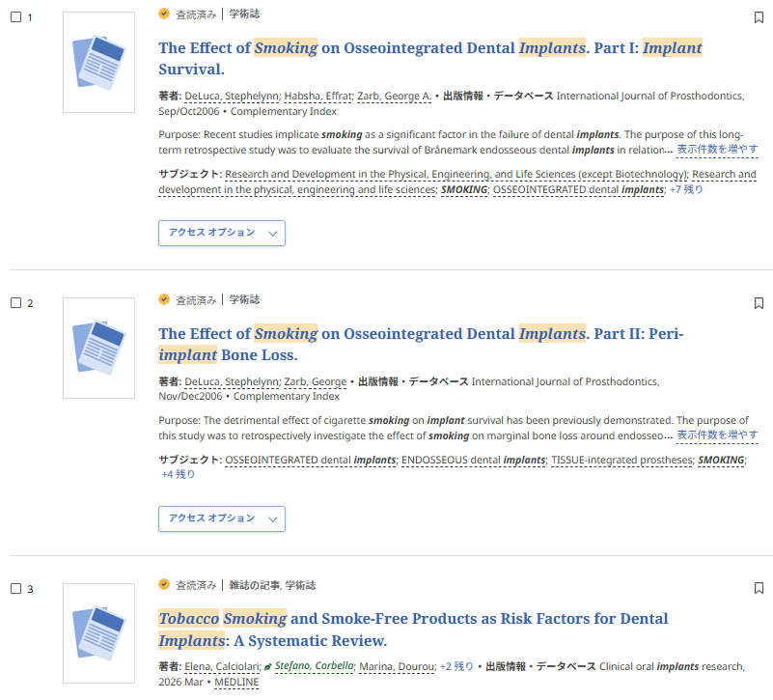Check the box for result 3

tap(15, 589)
